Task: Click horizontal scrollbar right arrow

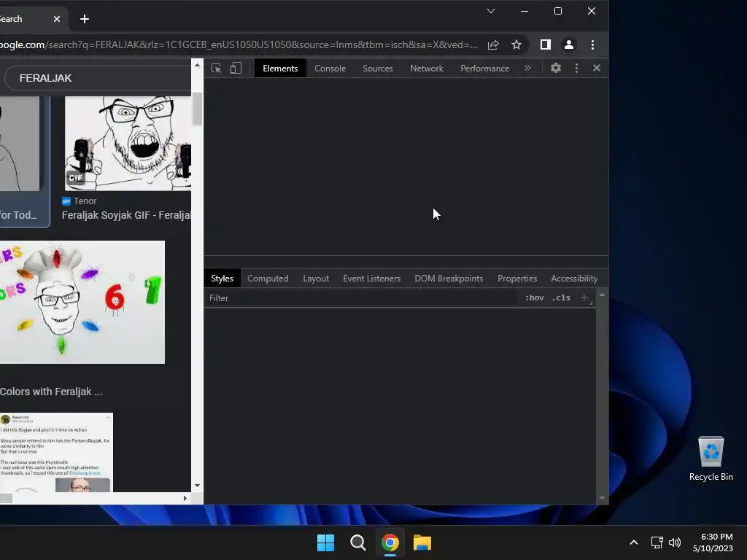Action: 185,498
